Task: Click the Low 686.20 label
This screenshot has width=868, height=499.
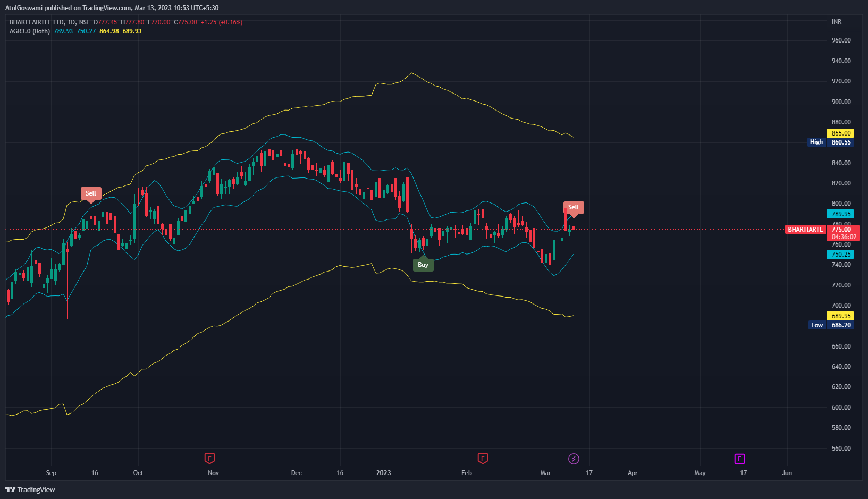Action: pos(832,325)
